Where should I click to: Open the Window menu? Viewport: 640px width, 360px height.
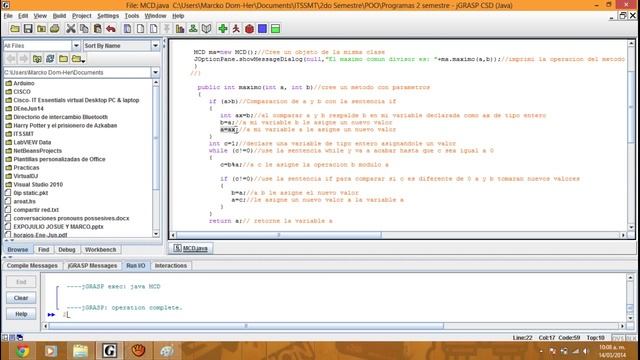click(x=156, y=16)
